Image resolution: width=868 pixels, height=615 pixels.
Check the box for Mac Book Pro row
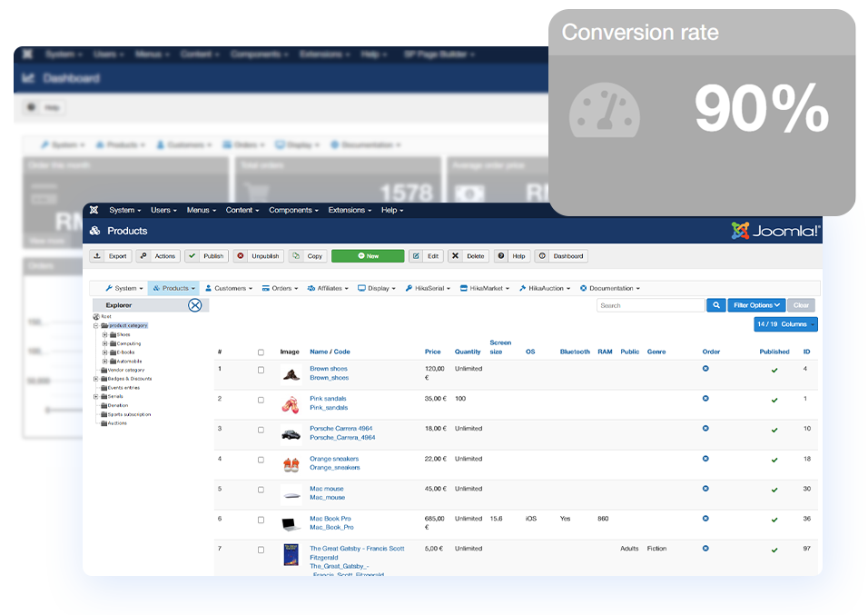click(261, 520)
